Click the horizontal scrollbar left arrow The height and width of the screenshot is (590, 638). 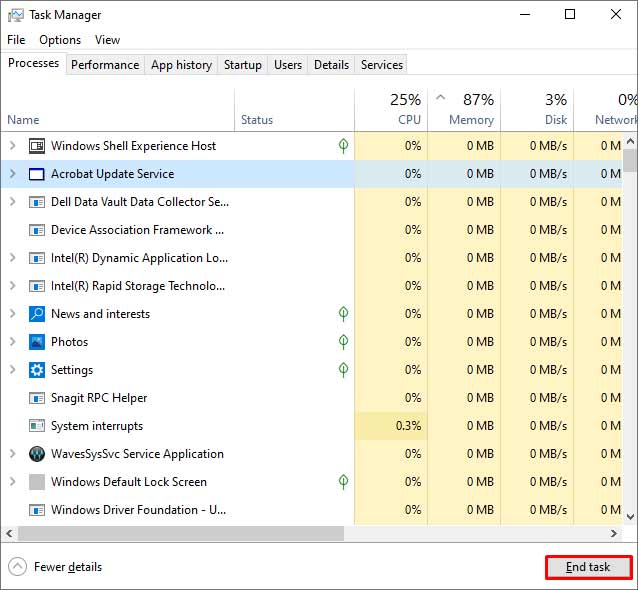[9, 533]
